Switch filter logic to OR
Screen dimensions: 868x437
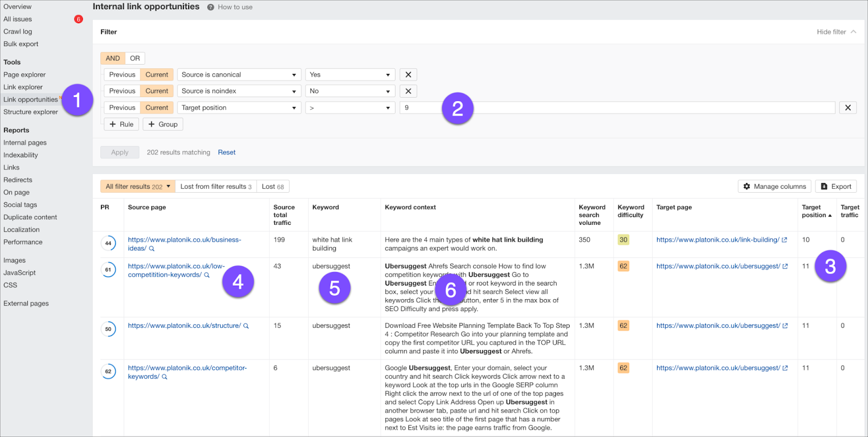pyautogui.click(x=135, y=58)
